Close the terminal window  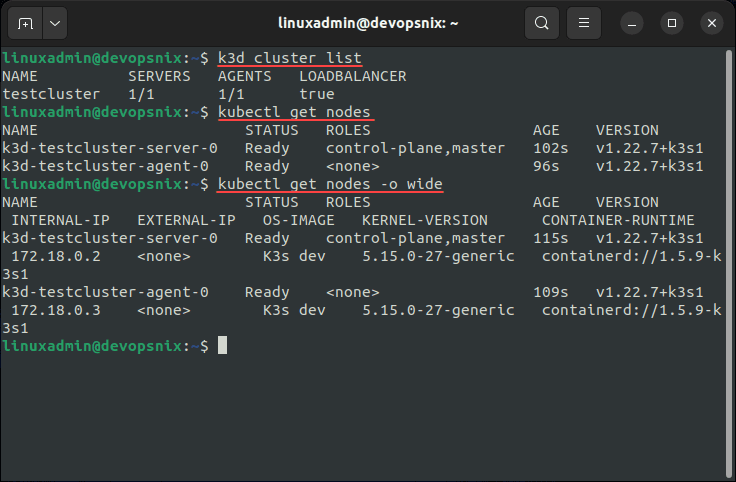[711, 23]
